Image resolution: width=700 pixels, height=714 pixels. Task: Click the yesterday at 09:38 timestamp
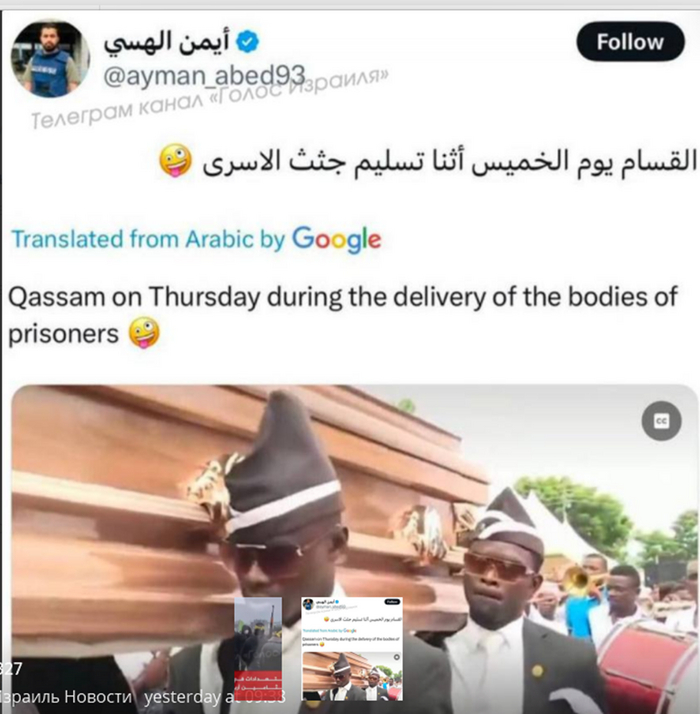[215, 697]
